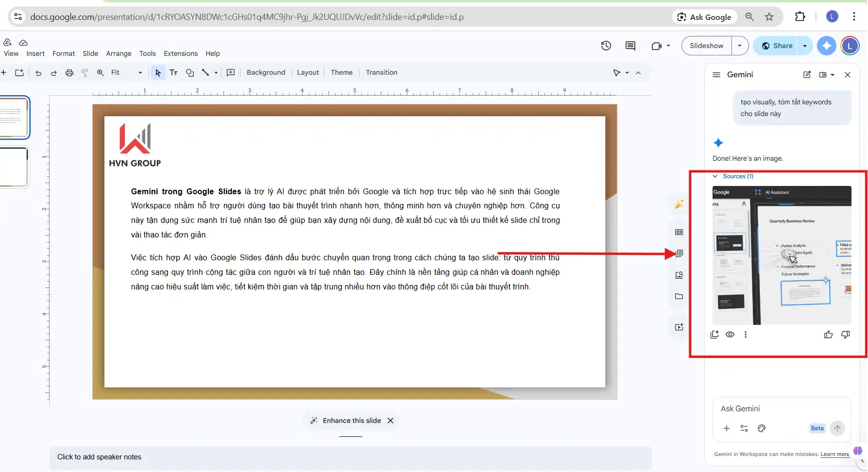
Task: Click Background in toolbar
Action: (266, 72)
